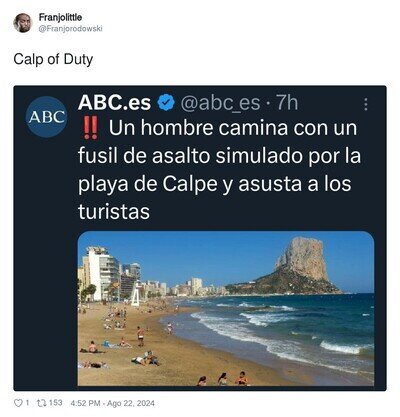
Task: Open the @Franjorodowski handle link
Action: pos(70,29)
